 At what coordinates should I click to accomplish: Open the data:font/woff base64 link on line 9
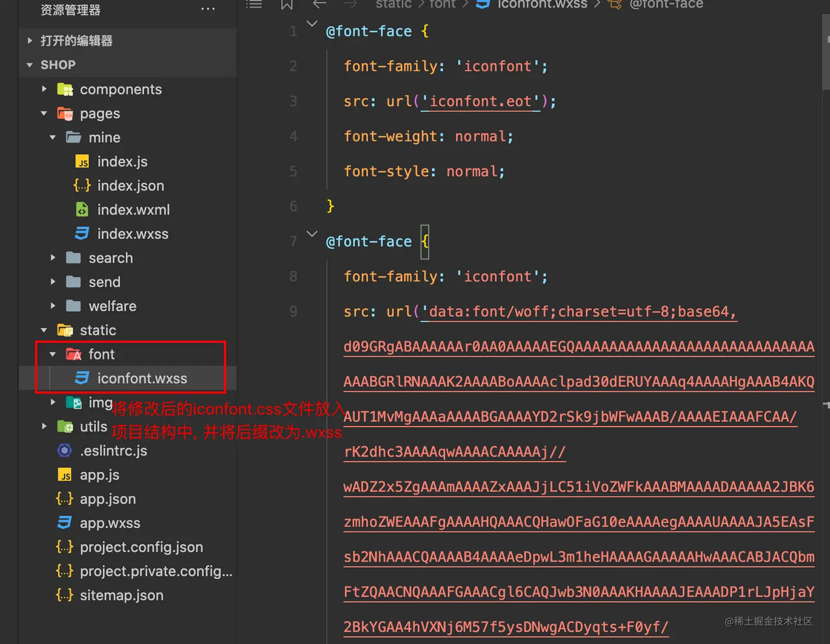578,312
